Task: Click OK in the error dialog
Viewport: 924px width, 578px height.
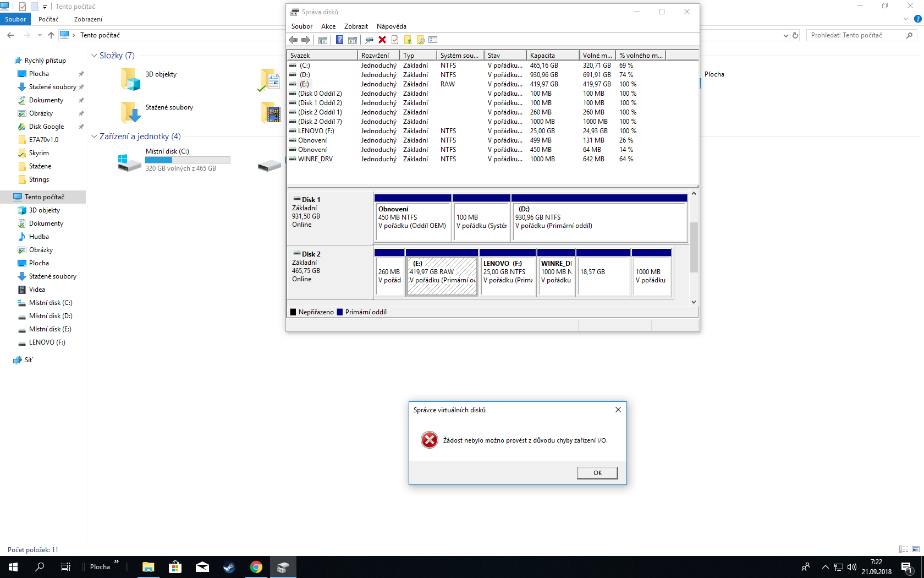Action: pos(597,473)
